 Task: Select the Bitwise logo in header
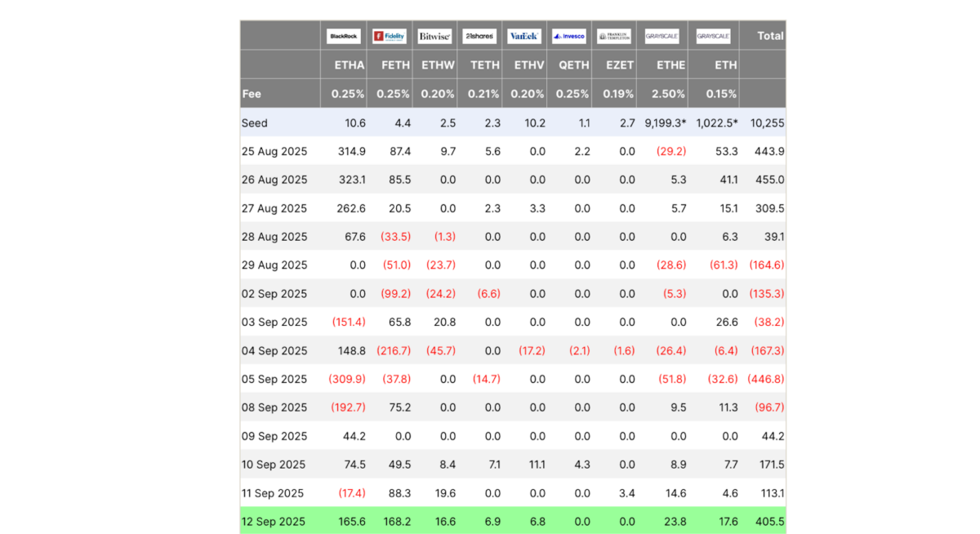click(434, 36)
